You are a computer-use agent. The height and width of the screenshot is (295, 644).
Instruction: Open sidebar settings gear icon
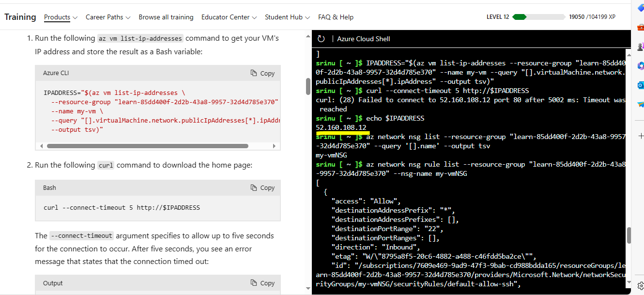point(641,285)
